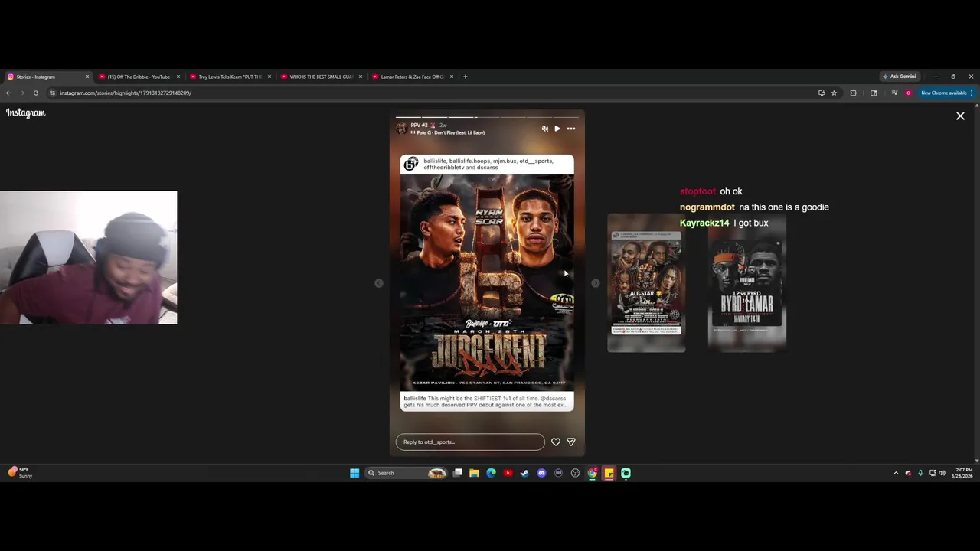This screenshot has height=551, width=980.
Task: Advance to the next story
Action: 596,283
